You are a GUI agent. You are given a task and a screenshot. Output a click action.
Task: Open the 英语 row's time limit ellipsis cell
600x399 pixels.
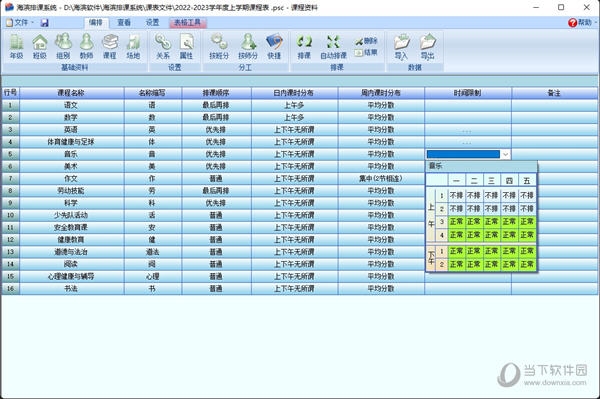click(x=468, y=130)
